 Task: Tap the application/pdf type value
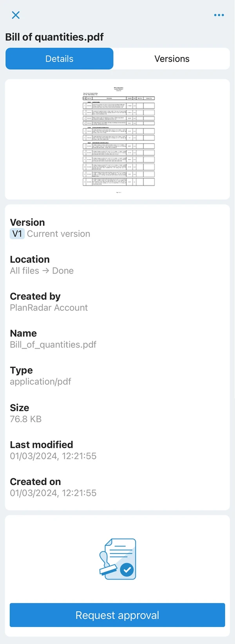41,381
